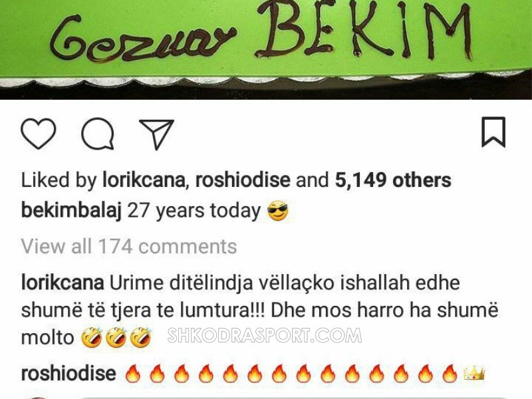View all 174 comments
Image resolution: width=532 pixels, height=399 pixels.
tap(129, 246)
